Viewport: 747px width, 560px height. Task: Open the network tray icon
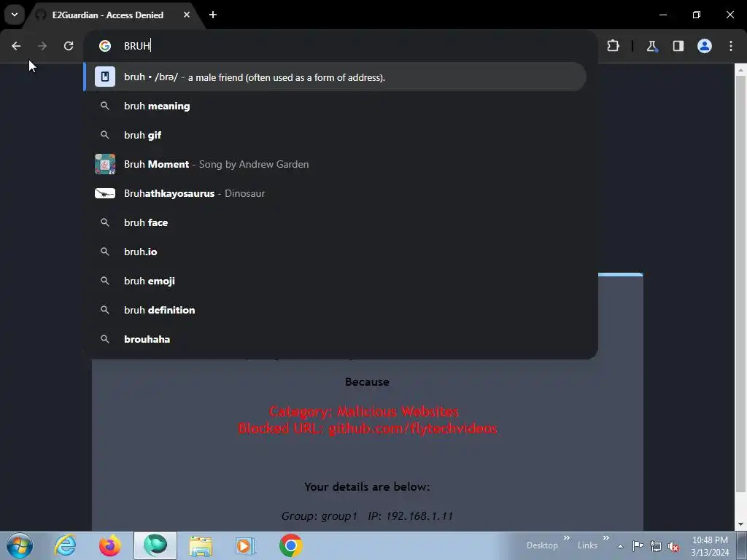point(656,546)
